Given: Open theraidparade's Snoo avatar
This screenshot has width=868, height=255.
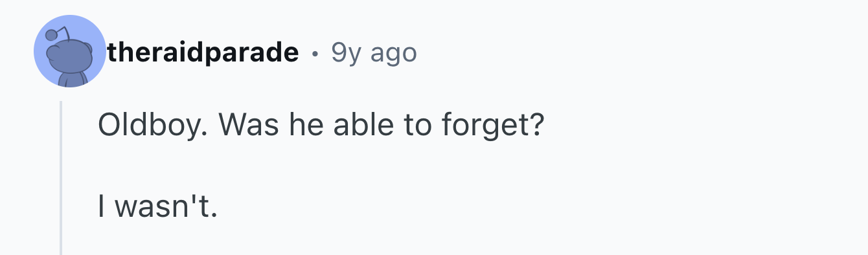Looking at the screenshot, I should point(69,52).
